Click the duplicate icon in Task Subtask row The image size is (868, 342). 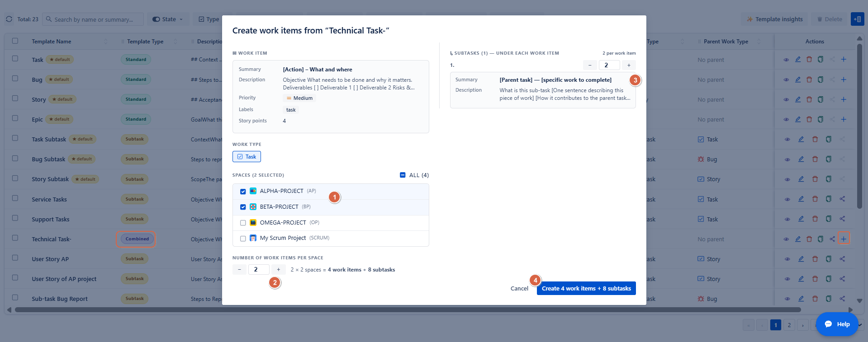tap(829, 139)
